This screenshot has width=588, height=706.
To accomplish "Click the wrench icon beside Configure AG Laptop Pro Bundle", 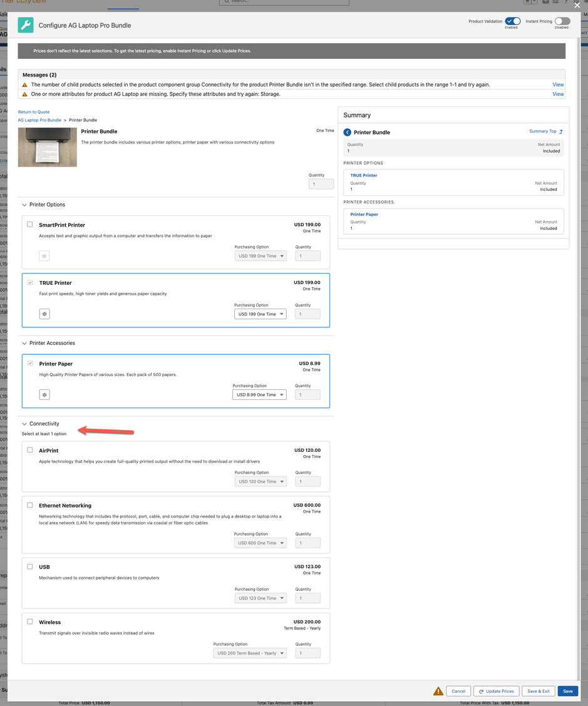I will point(25,25).
